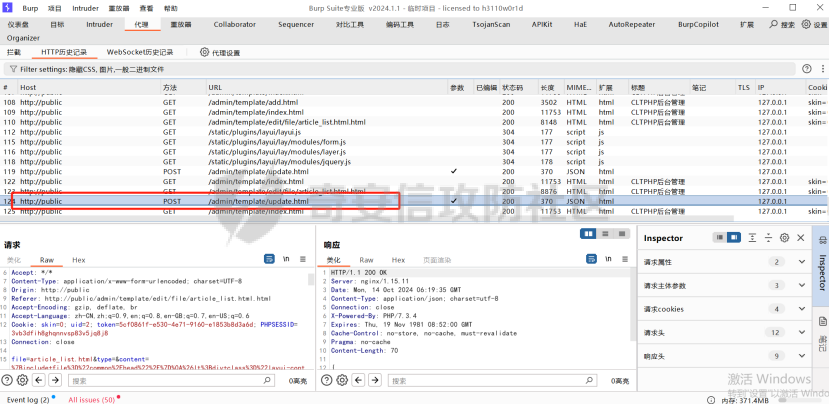Expand all Inspector sections icon
The height and width of the screenshot is (405, 829).
(x=752, y=238)
